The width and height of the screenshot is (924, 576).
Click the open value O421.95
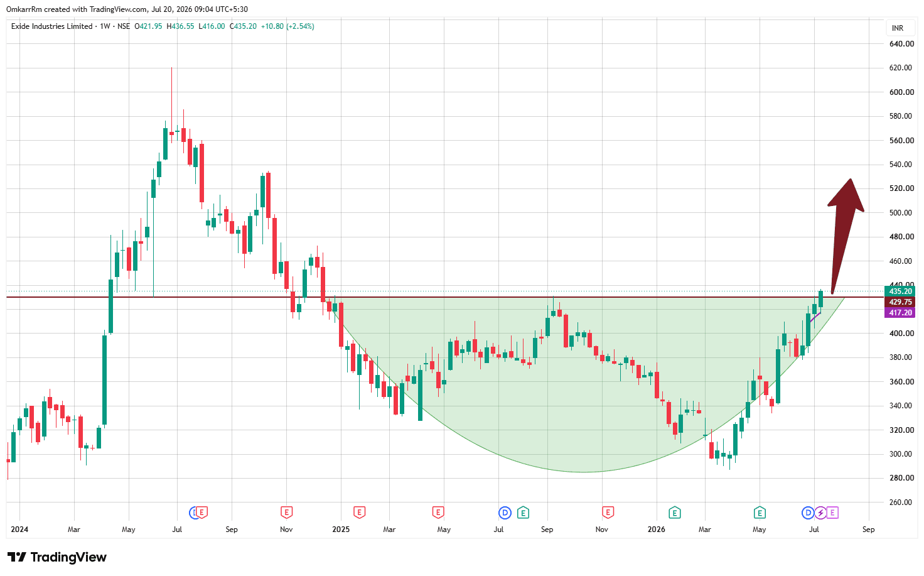149,26
